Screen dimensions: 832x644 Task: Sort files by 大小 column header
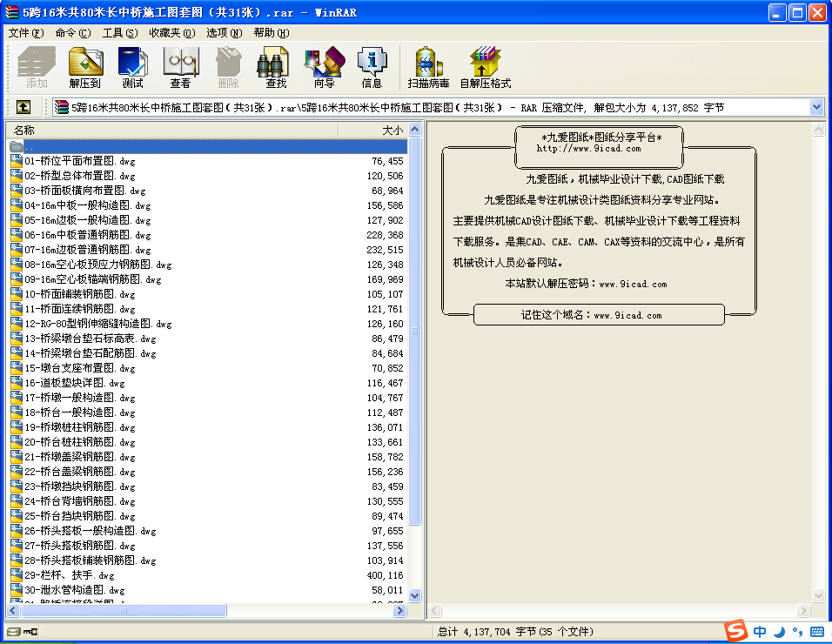(372, 131)
